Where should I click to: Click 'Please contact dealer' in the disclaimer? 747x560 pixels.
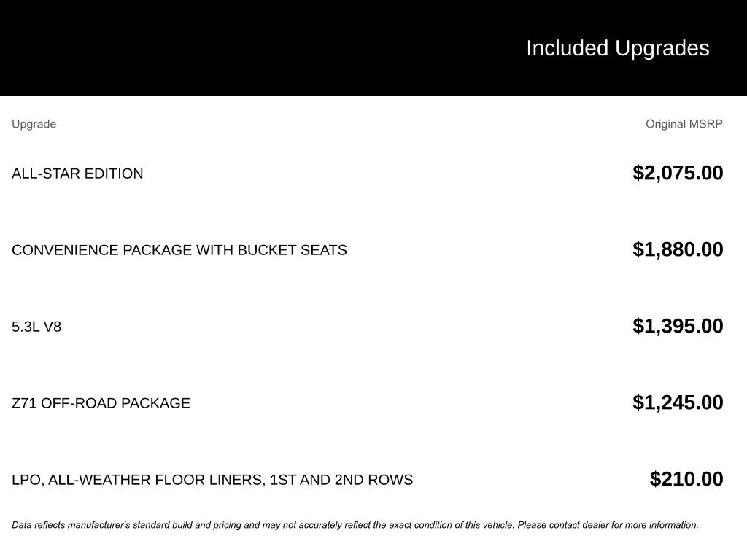[563, 525]
